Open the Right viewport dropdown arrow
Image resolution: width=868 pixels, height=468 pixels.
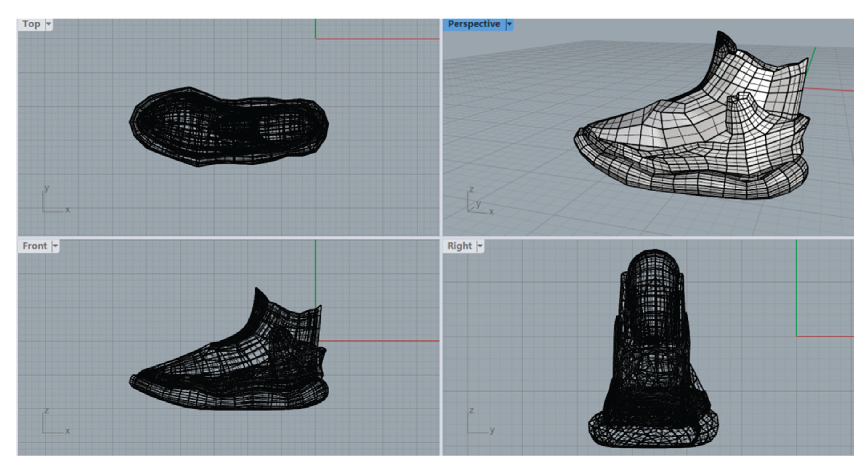point(480,246)
